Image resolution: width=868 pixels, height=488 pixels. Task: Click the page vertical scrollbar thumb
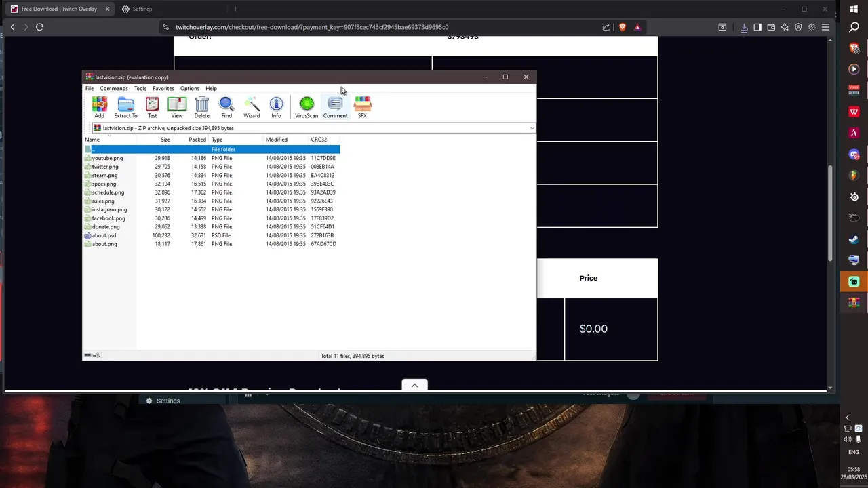[x=830, y=212]
